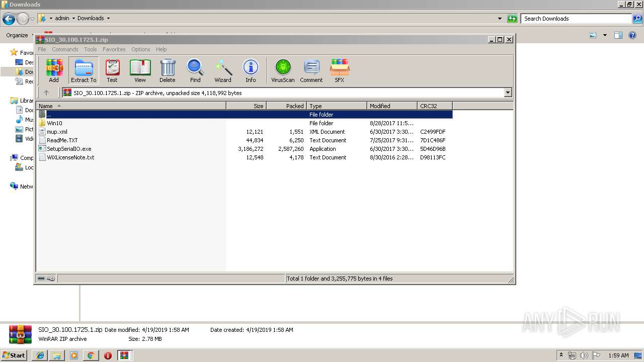Viewport: 644px width, 362px height.
Task: Open the View tool in WinRAR
Action: [140, 70]
